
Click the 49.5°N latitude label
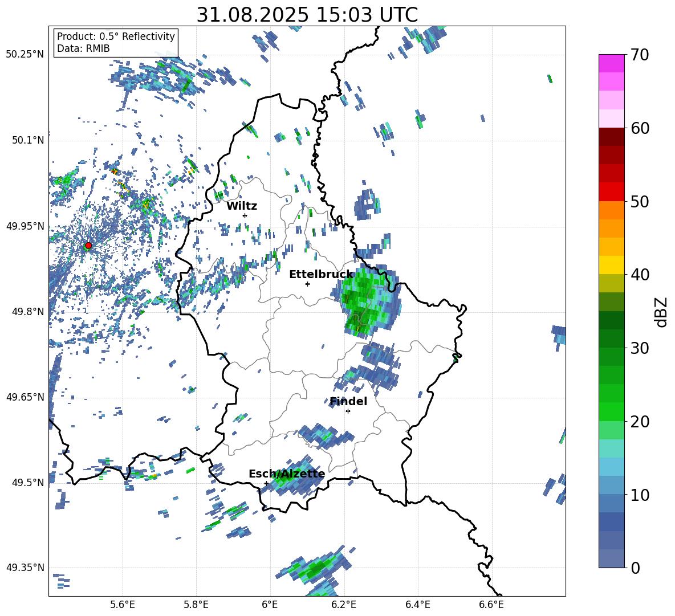coord(29,482)
